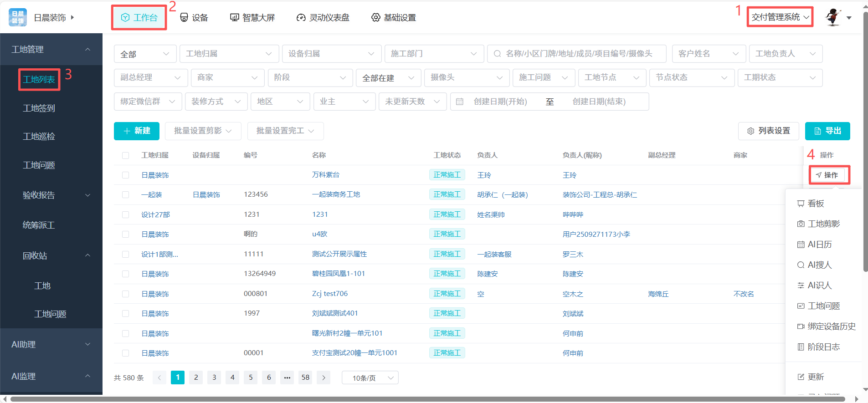Expand the 全部在建 status dropdown
Image resolution: width=868 pixels, height=403 pixels.
388,78
